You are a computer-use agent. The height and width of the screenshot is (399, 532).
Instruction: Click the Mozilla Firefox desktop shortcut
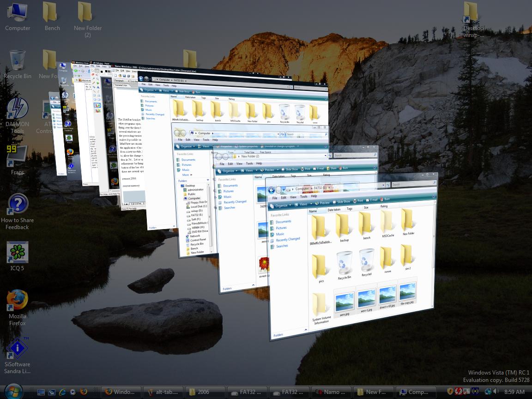(x=17, y=301)
